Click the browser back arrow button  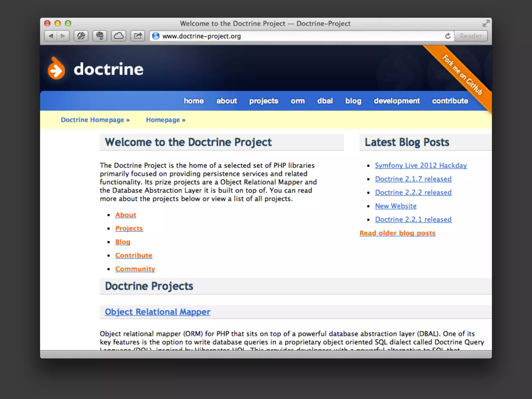[51, 36]
